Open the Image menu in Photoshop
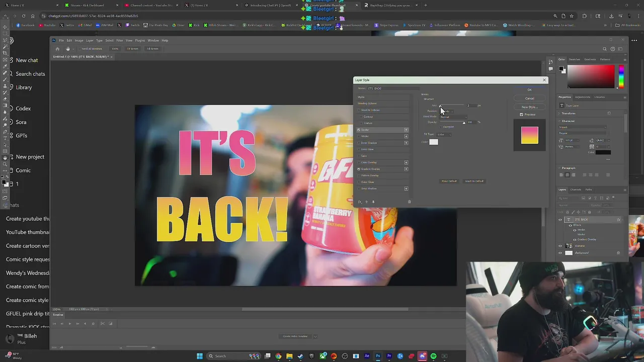644x362 pixels. coord(79,40)
